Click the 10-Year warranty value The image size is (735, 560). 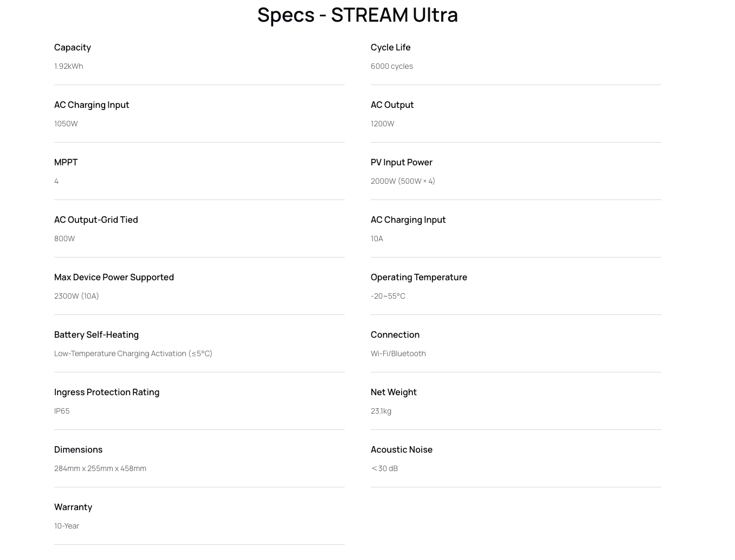67,526
